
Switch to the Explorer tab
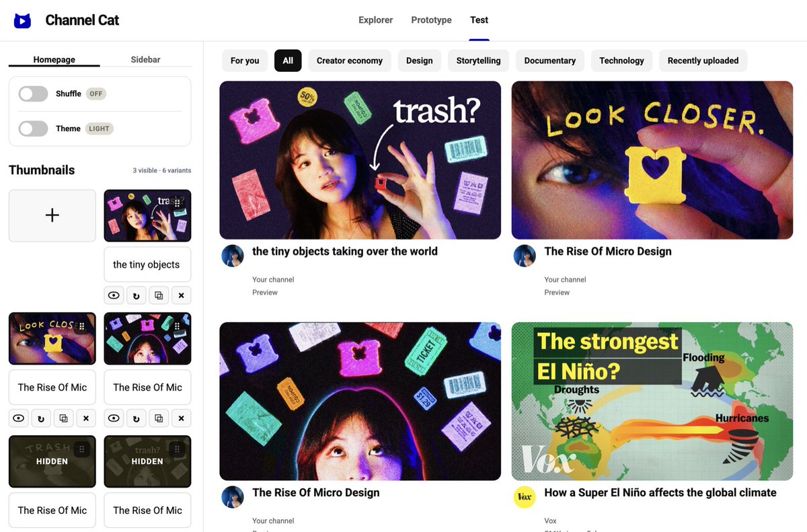[376, 20]
